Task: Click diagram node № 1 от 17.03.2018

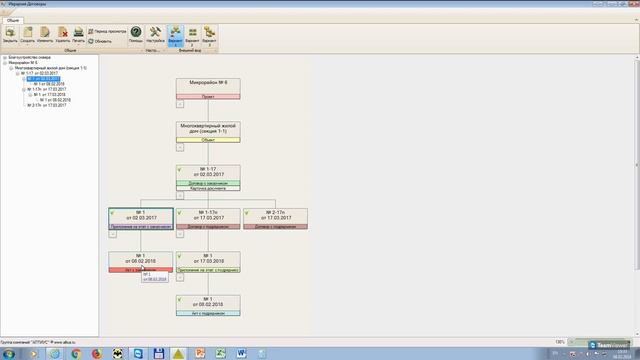Action: coord(208,262)
